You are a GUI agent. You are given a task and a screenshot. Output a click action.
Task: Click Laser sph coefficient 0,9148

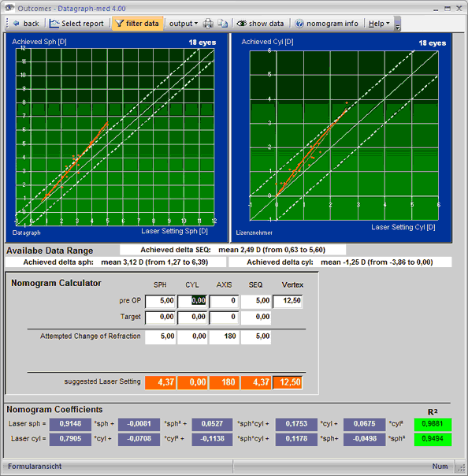70,424
